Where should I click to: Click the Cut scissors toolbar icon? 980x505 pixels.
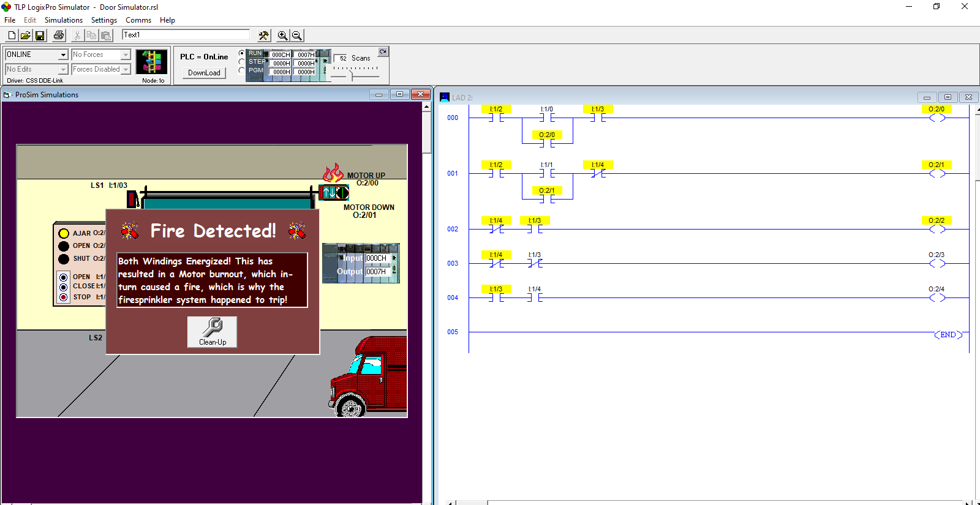click(x=77, y=36)
